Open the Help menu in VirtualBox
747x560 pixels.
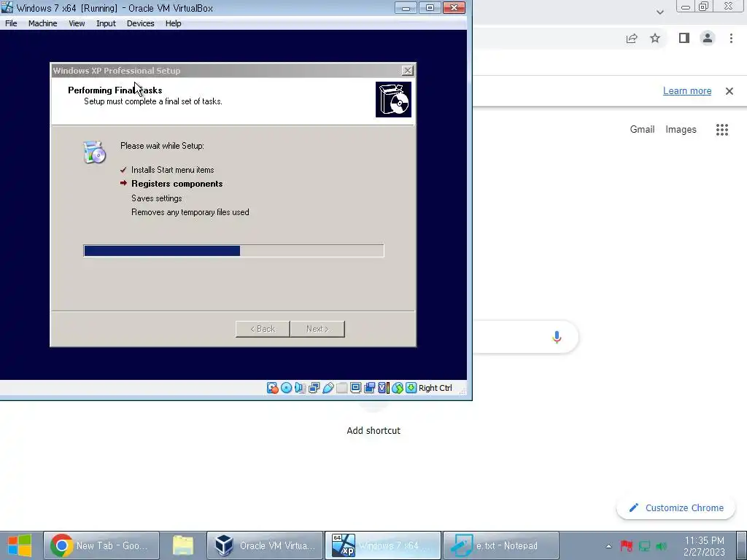(x=173, y=23)
